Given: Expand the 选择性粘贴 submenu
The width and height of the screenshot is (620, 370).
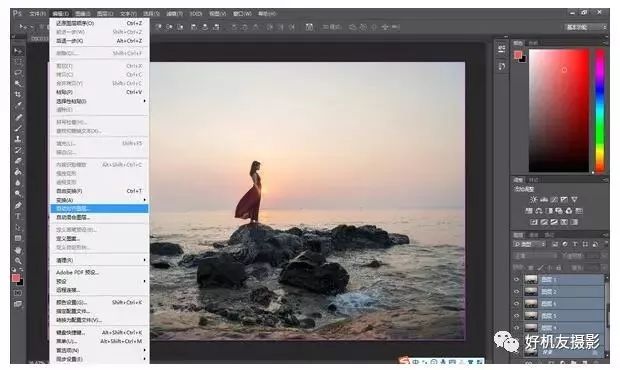Looking at the screenshot, I should click(x=99, y=101).
